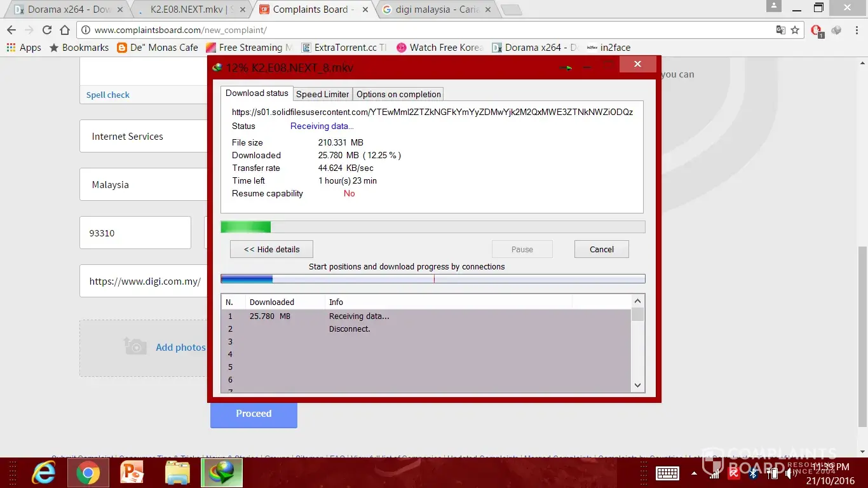Open the Options on completion tab
The width and height of the screenshot is (868, 488).
[x=398, y=94]
